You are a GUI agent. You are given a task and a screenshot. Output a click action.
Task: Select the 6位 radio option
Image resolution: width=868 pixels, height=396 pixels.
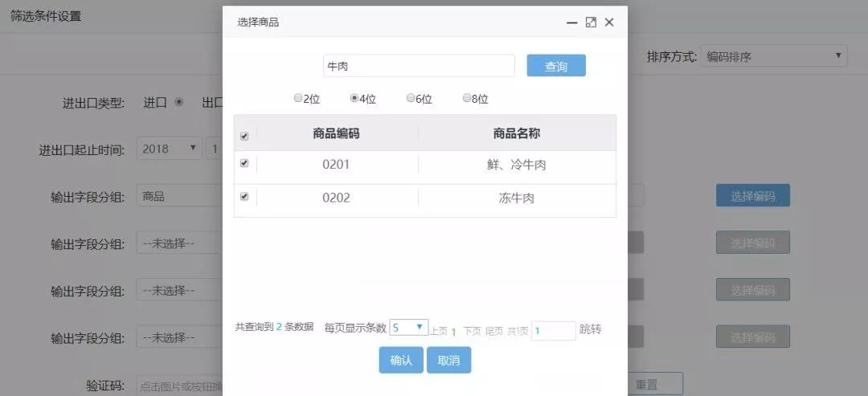click(410, 99)
